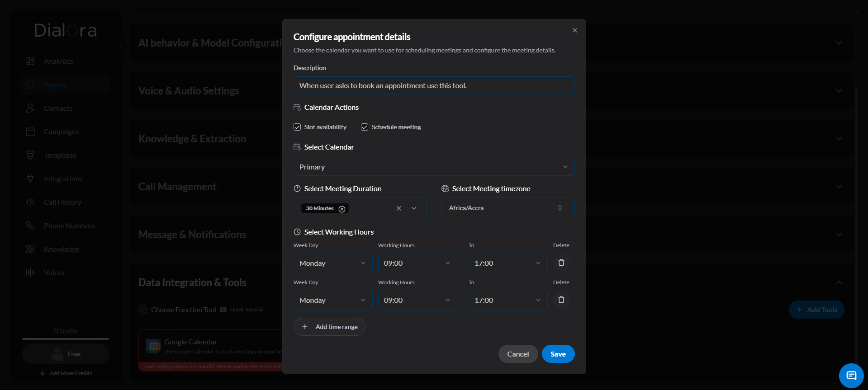Clear all selected meeting durations
868x390 pixels.
(398, 208)
